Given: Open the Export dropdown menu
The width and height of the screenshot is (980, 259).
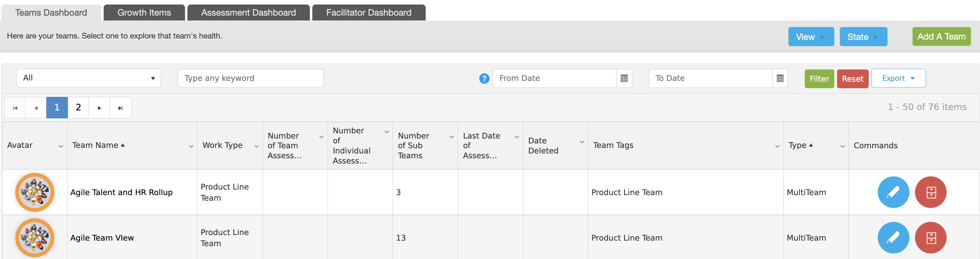Looking at the screenshot, I should click(x=898, y=78).
